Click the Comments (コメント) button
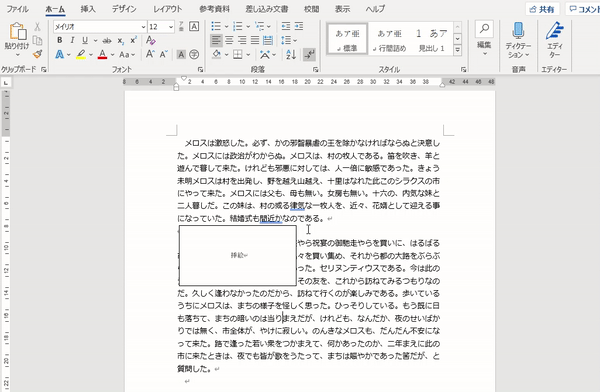Screen dimensions: 600x392 [x=583, y=9]
